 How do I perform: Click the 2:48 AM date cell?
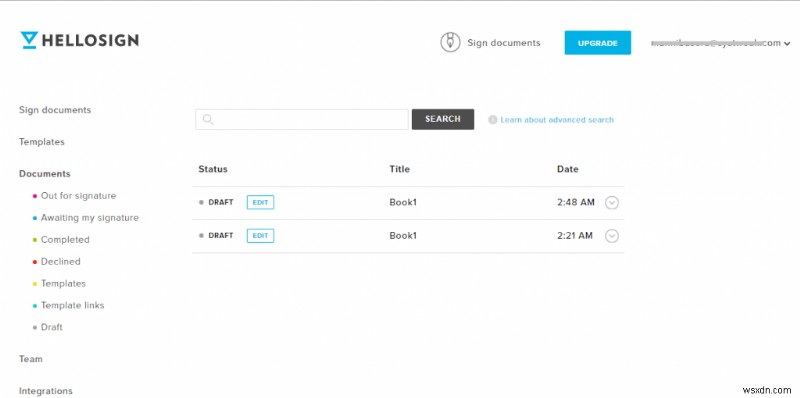(576, 203)
